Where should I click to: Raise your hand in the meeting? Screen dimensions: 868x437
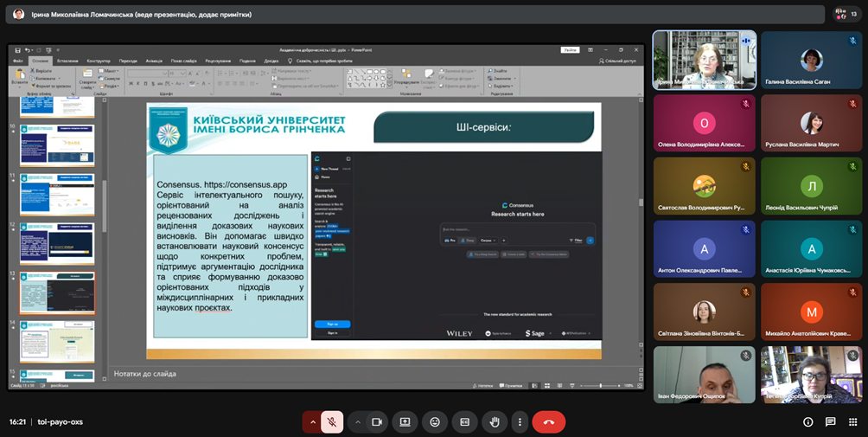coord(495,421)
